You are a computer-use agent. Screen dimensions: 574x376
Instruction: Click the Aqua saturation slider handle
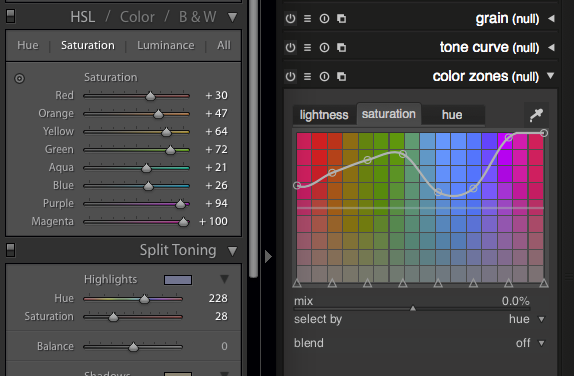[146, 168]
